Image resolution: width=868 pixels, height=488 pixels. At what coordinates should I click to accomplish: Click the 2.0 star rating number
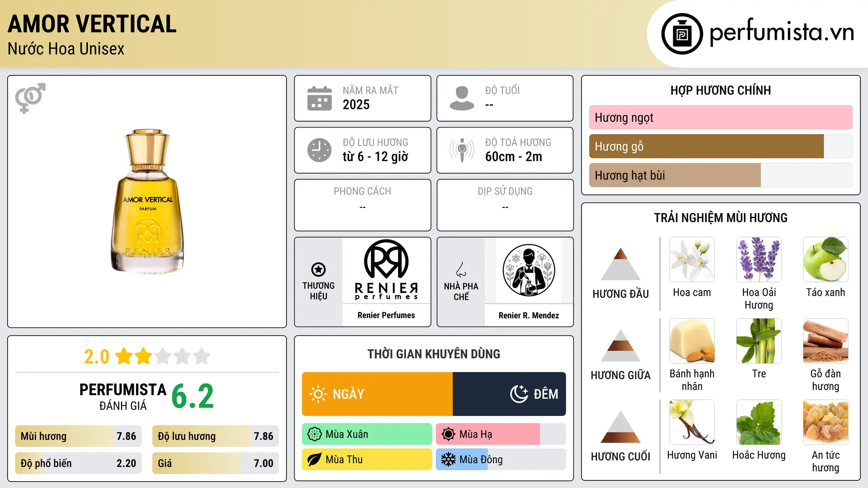pos(97,357)
